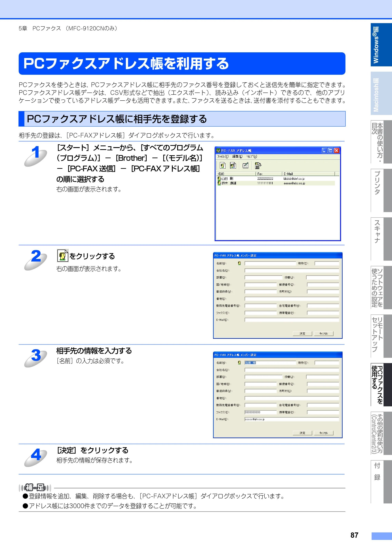Open the 付録 side tab
The height and width of the screenshot is (555, 392).
(x=381, y=482)
